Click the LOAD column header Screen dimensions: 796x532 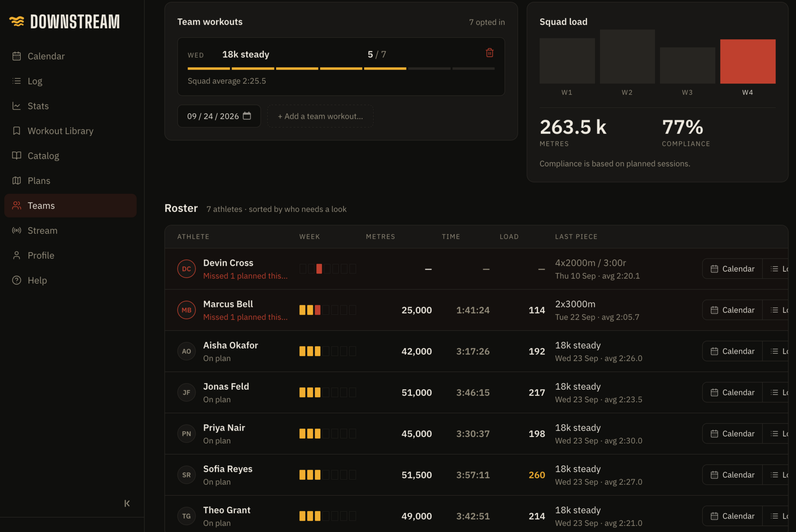point(509,237)
